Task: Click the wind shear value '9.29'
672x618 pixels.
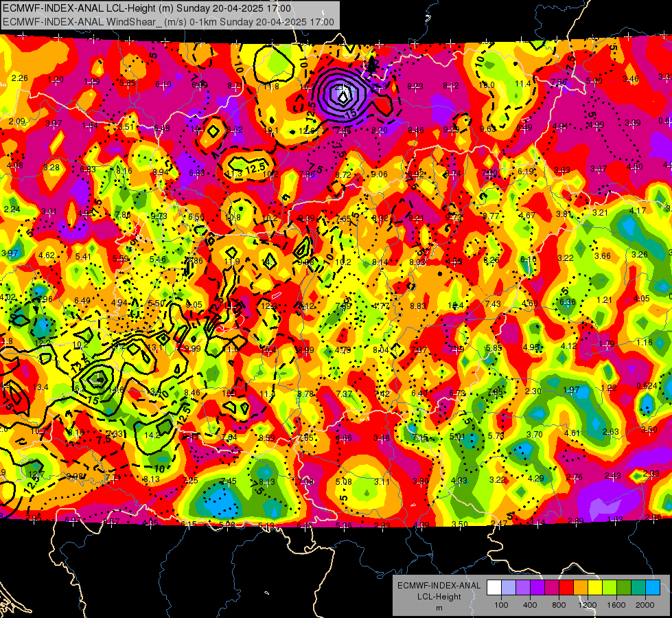Action: coord(451,129)
